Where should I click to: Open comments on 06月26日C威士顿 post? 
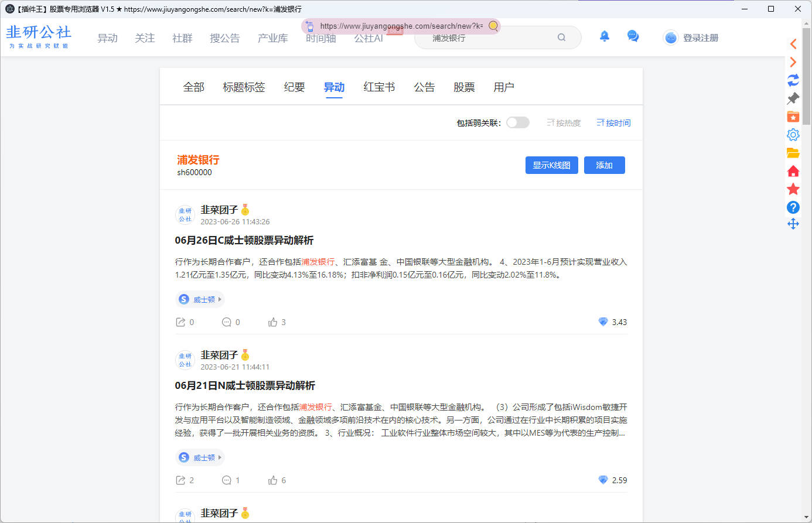227,322
